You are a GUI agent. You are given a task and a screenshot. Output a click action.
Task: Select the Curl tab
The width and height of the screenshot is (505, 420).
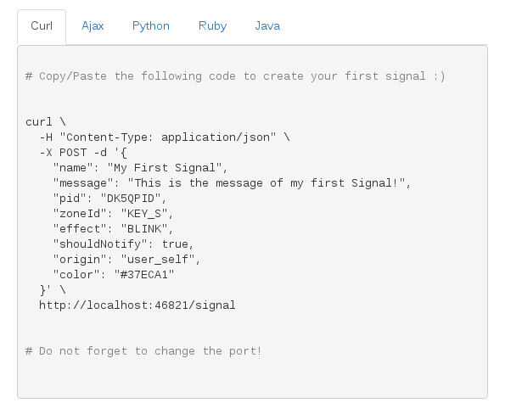tap(42, 26)
